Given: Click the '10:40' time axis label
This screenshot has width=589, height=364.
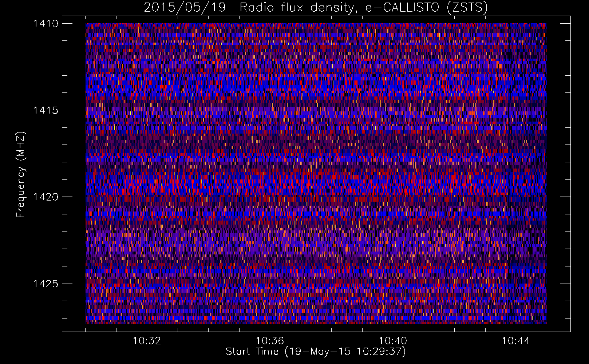Looking at the screenshot, I should pos(393,341).
